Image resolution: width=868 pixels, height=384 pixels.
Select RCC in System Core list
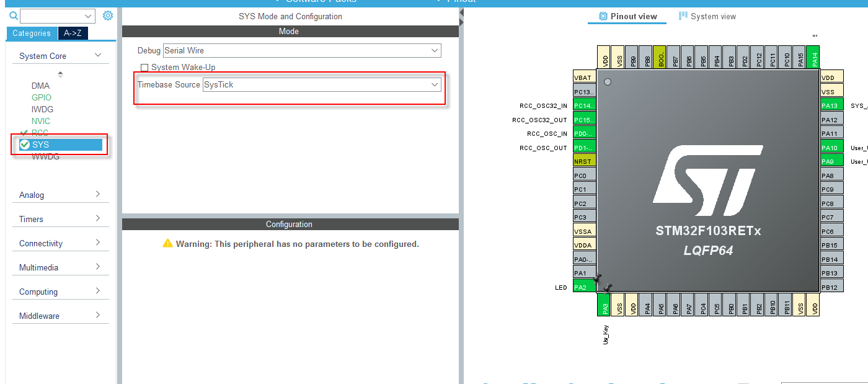[x=40, y=133]
